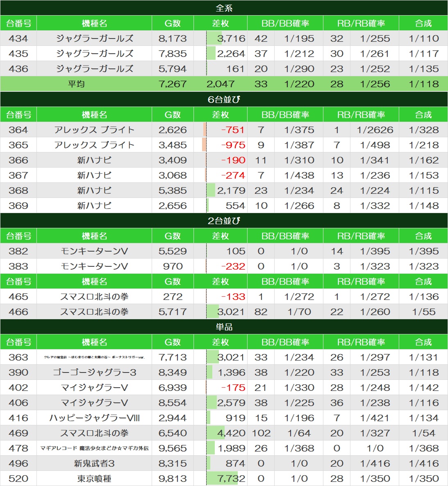Image resolution: width=448 pixels, height=486 pixels.
Task: Select the first 2台並び section header
Action: pyautogui.click(x=224, y=221)
